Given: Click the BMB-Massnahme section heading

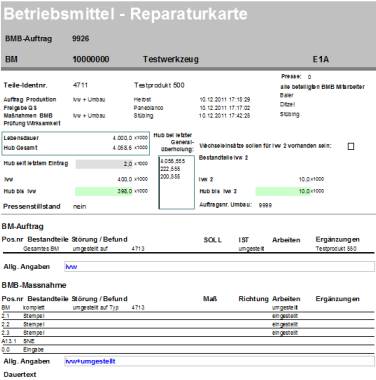Looking at the screenshot, I should point(34,285).
